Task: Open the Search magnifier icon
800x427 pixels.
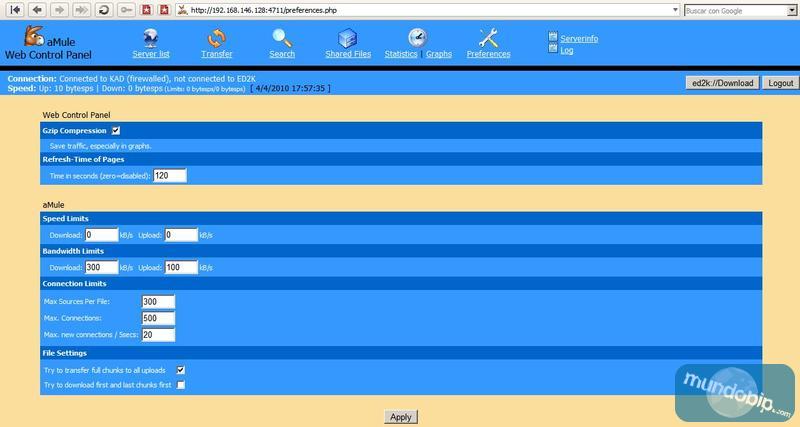Action: pyautogui.click(x=282, y=38)
